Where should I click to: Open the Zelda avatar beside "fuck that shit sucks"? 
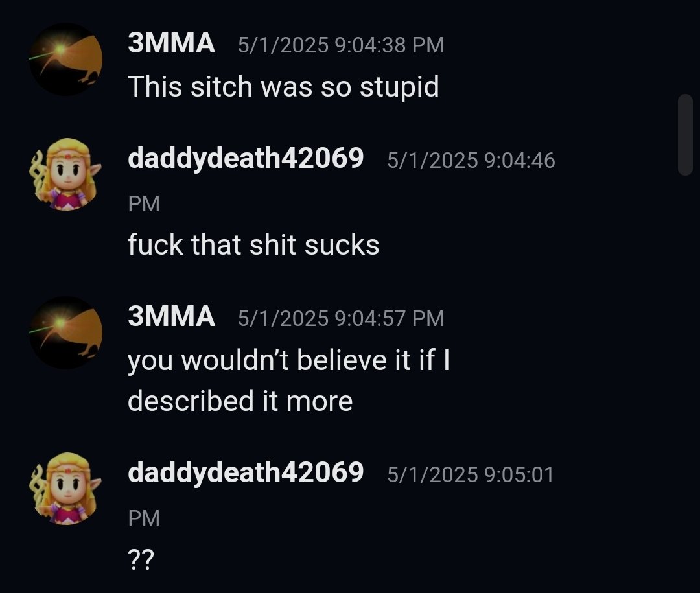coord(65,174)
